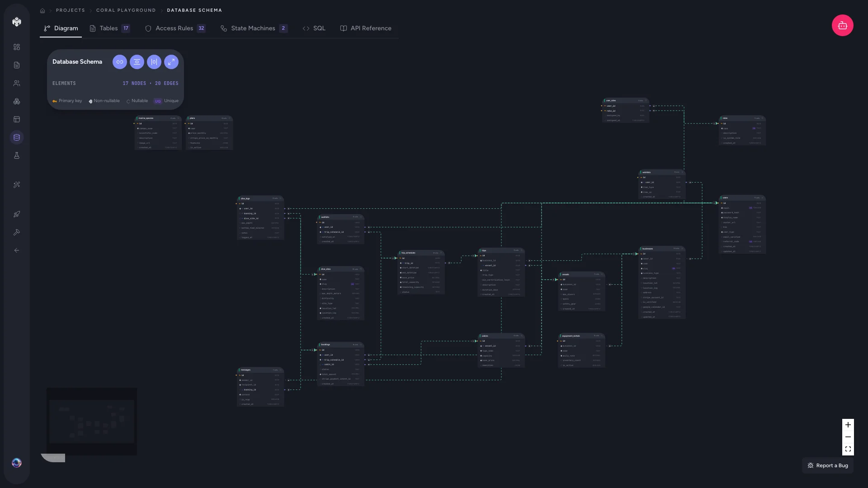Viewport: 868px width, 488px height.
Task: Click the '17 NODES · 20 EDGES' count text
Action: coord(151,83)
